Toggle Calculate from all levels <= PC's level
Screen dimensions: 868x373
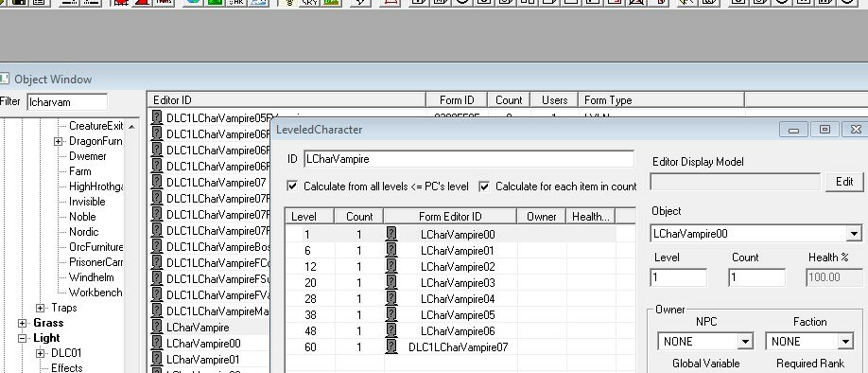tap(292, 186)
